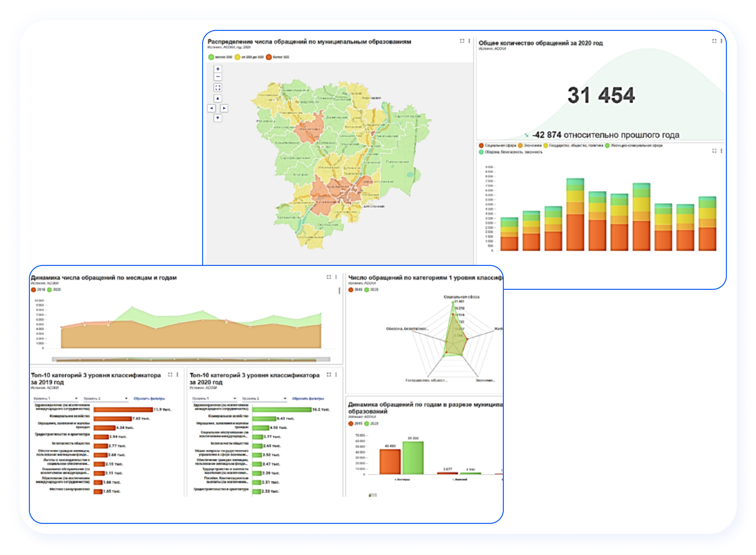
Task: Click '-42 874 относительно прошлого года' text
Action: point(606,135)
